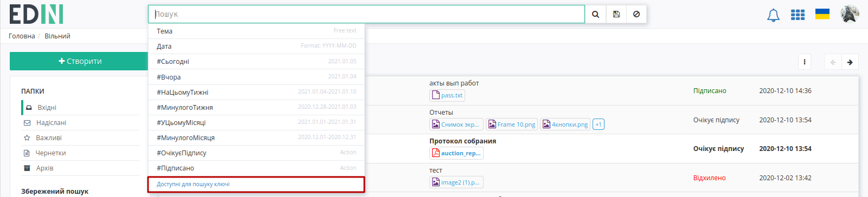Open document Отчеты

tap(441, 113)
